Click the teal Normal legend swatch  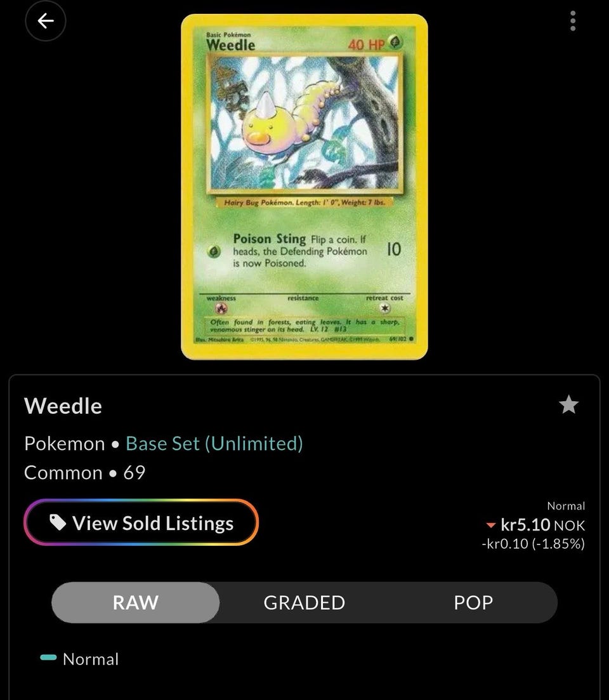pos(48,657)
